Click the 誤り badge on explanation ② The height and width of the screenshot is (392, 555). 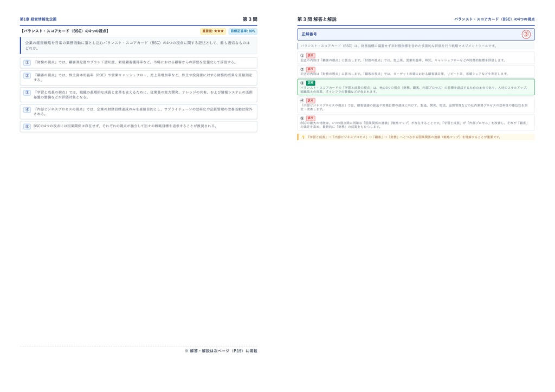point(311,69)
